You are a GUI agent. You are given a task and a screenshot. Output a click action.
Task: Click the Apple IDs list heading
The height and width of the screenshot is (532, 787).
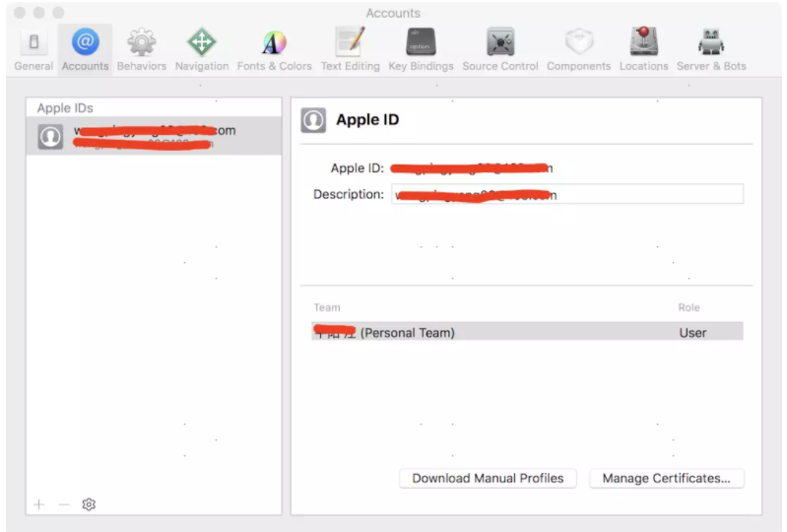pos(65,108)
